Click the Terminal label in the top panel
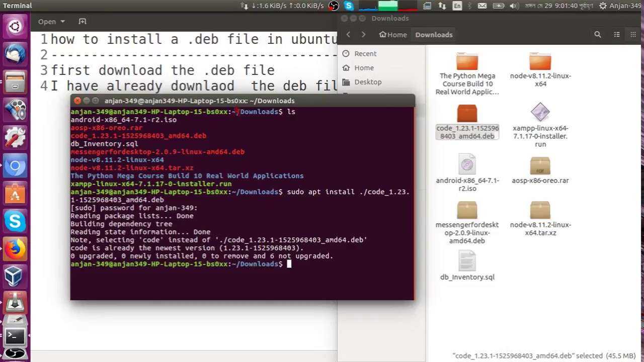This screenshot has width=644, height=362. tap(18, 6)
